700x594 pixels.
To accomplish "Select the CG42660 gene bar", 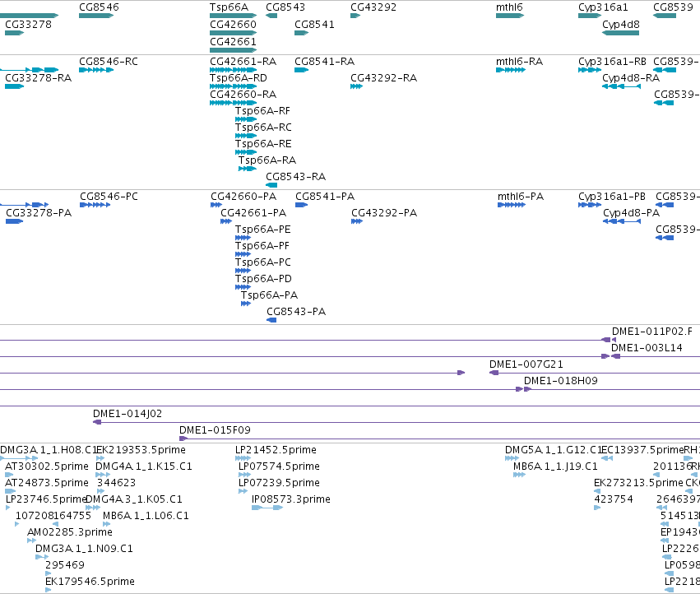I will [233, 33].
